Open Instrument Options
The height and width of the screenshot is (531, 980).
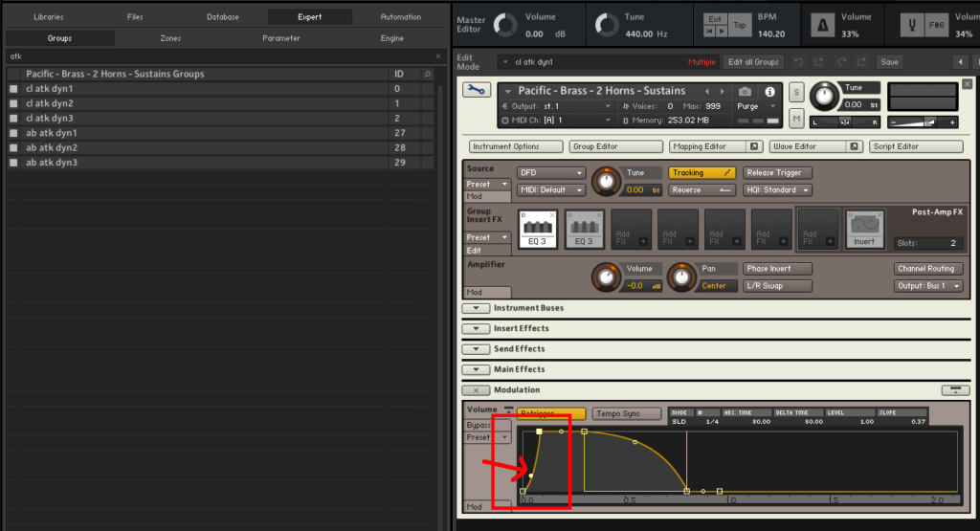click(516, 146)
